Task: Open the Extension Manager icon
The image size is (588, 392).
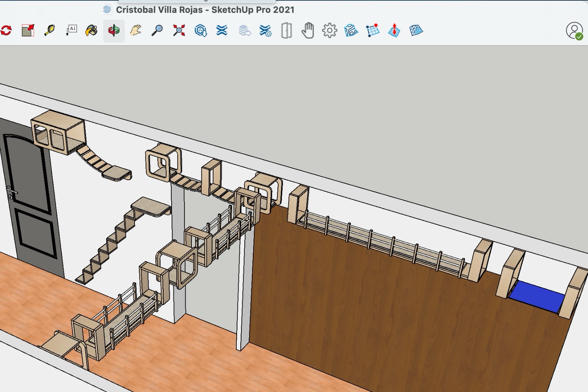Action: [x=265, y=31]
